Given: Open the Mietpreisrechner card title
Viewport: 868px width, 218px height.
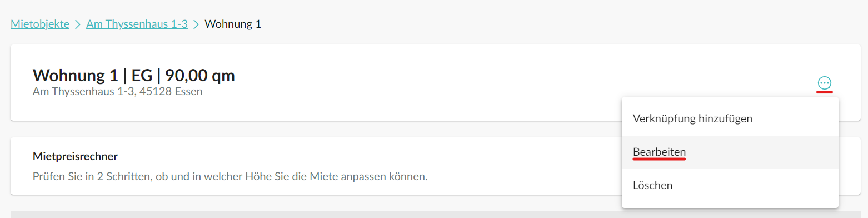Looking at the screenshot, I should click(76, 156).
